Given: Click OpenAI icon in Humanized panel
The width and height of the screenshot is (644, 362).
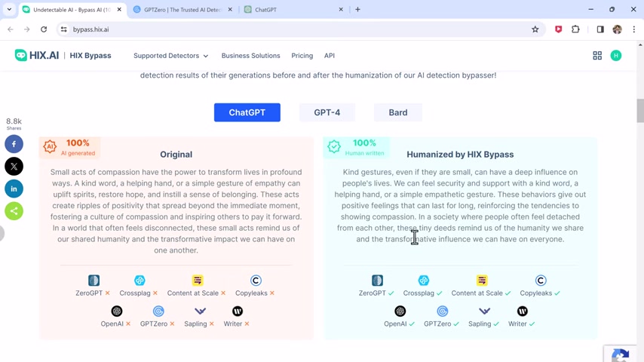Looking at the screenshot, I should tap(400, 311).
